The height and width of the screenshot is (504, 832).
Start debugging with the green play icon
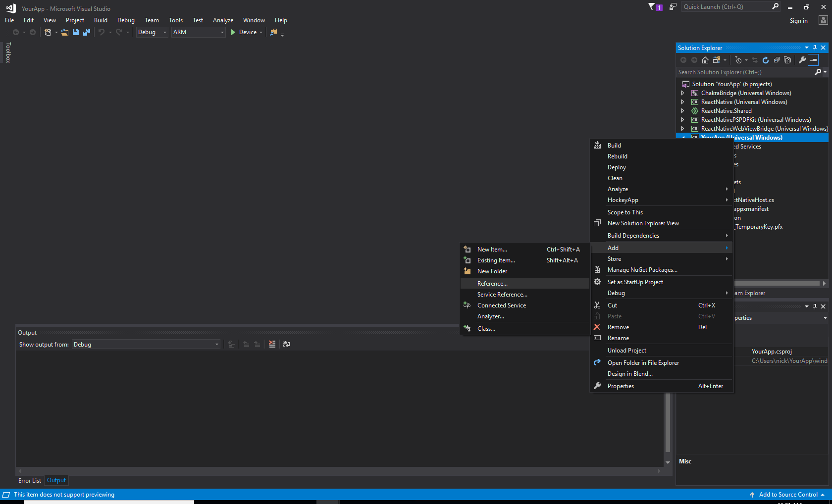[x=233, y=32]
